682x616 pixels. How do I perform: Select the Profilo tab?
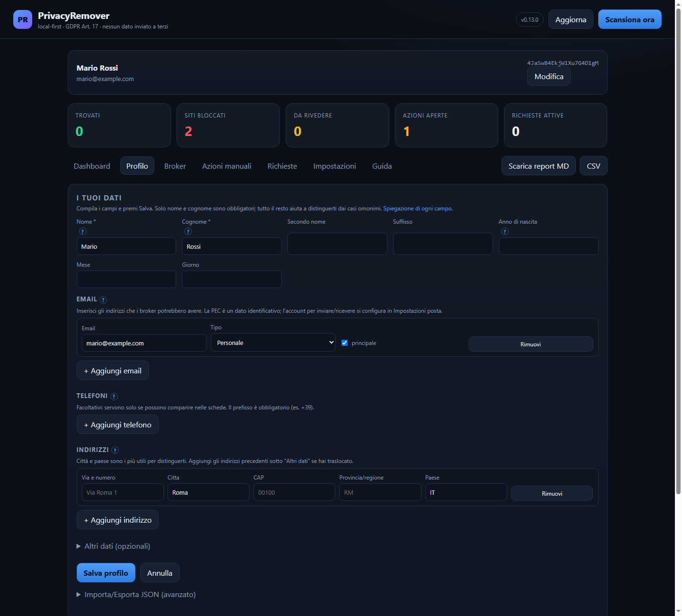tap(137, 166)
